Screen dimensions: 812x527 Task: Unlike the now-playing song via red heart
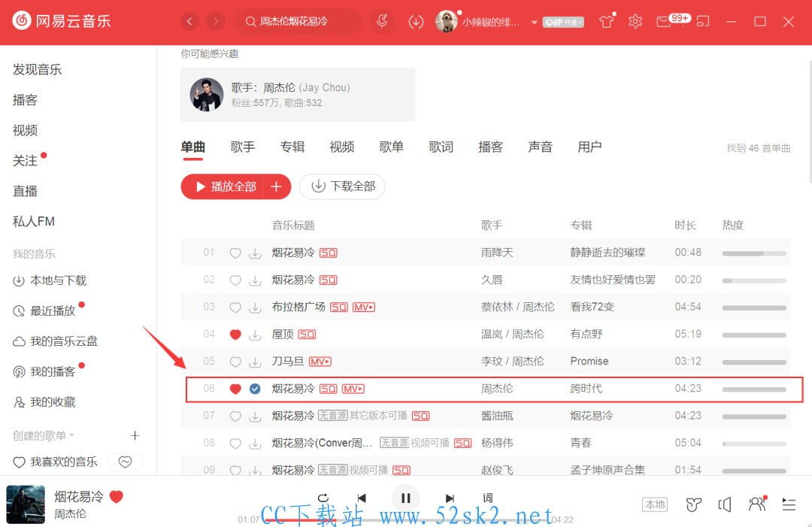(x=117, y=497)
